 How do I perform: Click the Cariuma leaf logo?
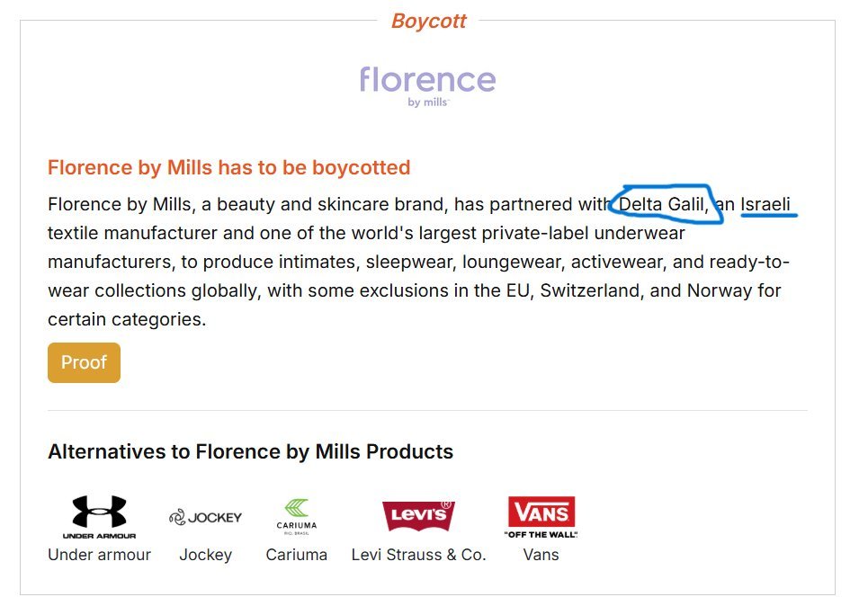coord(297,517)
